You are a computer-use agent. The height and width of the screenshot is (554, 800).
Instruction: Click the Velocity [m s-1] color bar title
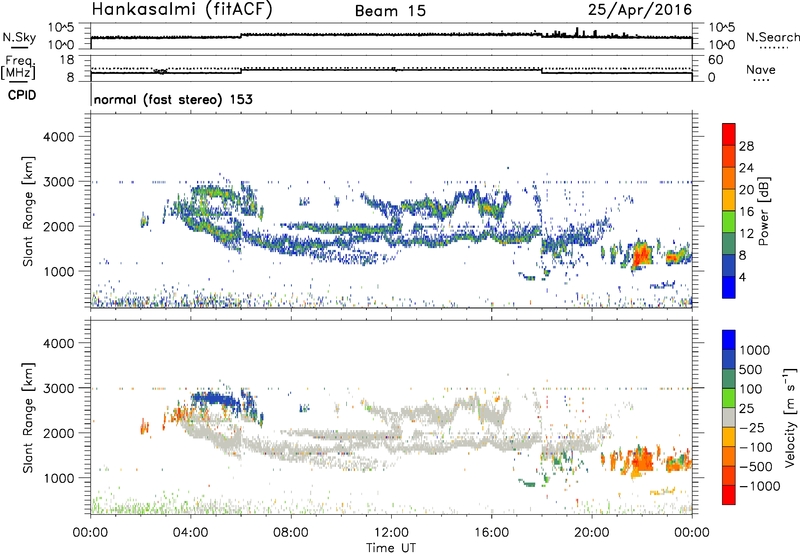[x=791, y=417]
